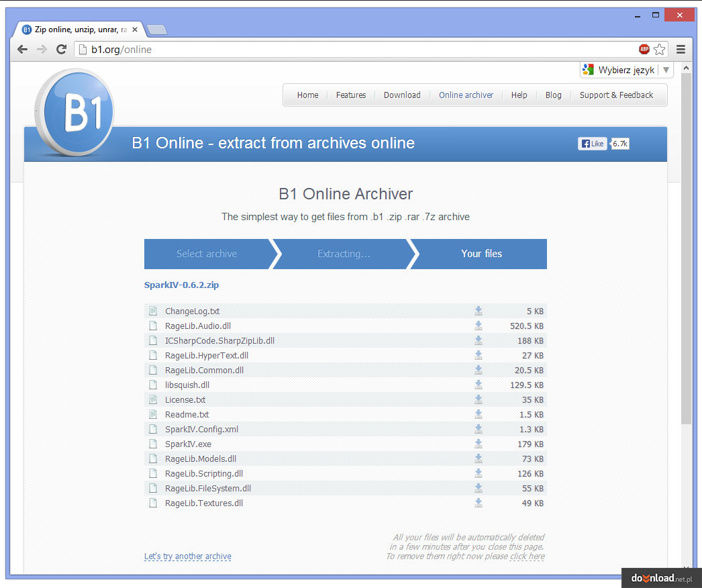Image resolution: width=702 pixels, height=588 pixels.
Task: Click Let's try another archive link
Action: (x=188, y=556)
